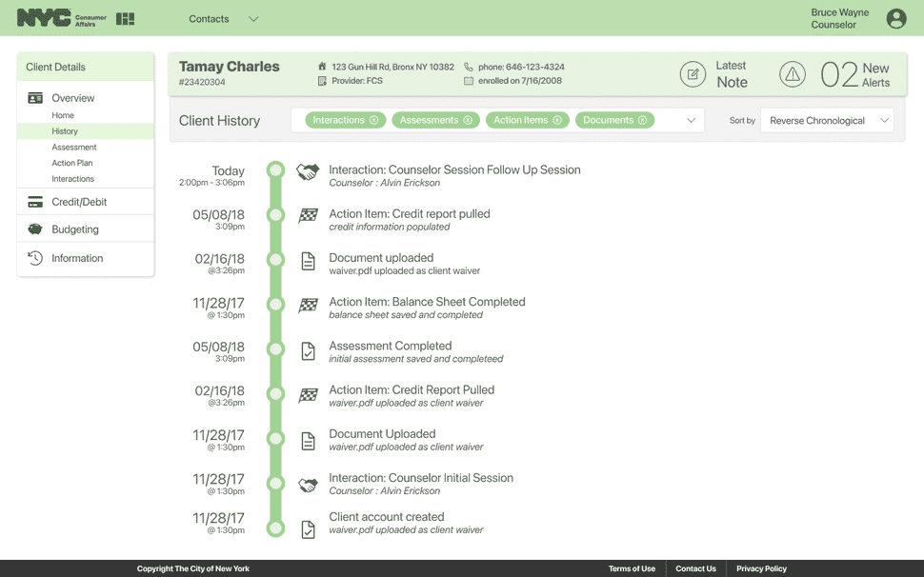Expand the filter chevron beside Documents

[689, 121]
